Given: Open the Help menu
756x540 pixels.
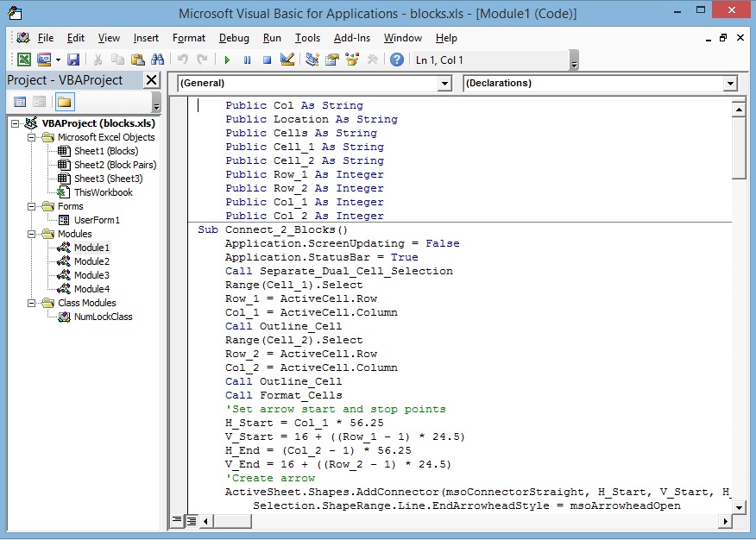Looking at the screenshot, I should click(446, 38).
